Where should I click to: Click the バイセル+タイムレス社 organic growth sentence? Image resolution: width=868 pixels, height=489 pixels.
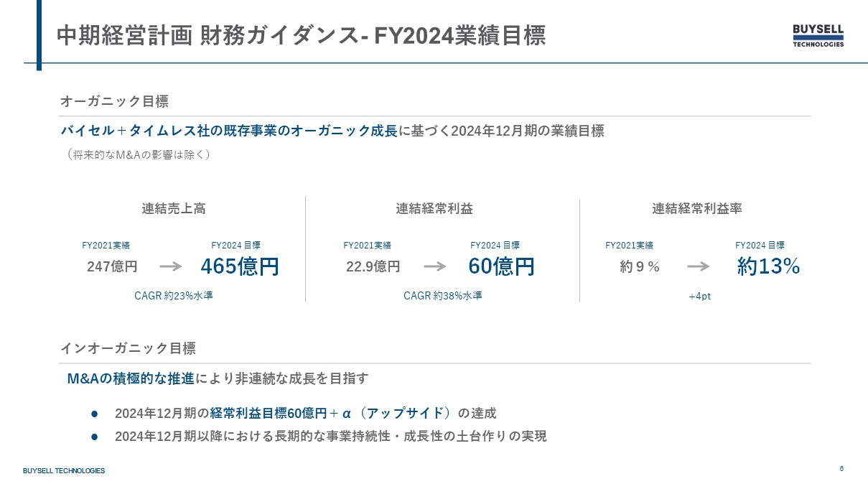pyautogui.click(x=332, y=131)
